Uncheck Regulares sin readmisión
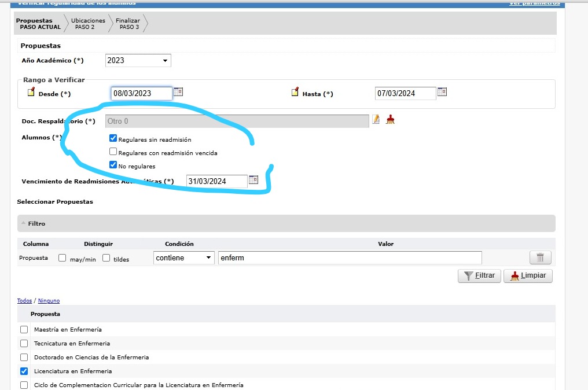The image size is (588, 390). coord(113,138)
